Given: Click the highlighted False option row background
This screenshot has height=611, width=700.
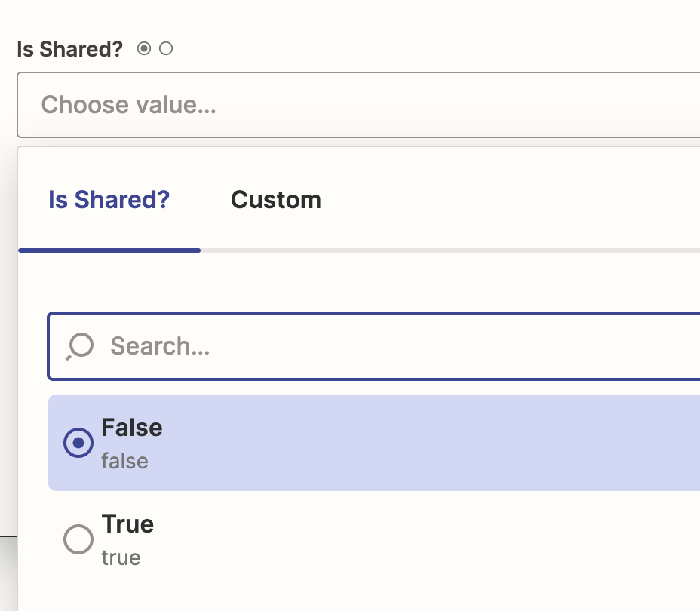Looking at the screenshot, I should coord(374,443).
